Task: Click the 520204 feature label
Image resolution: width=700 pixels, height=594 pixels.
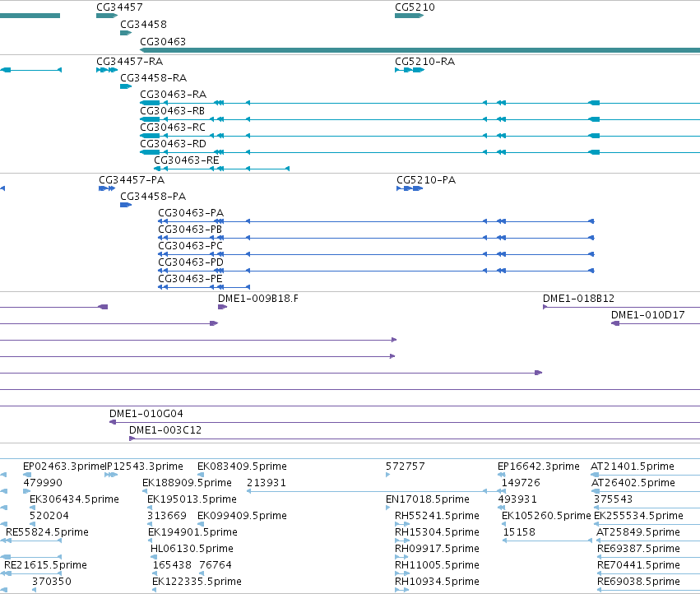Action: (49, 517)
